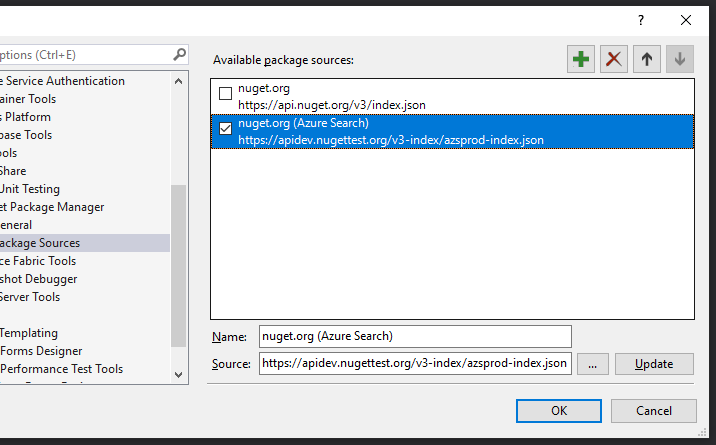Open Snapshot Debugger options node
Image resolution: width=716 pixels, height=445 pixels.
tap(38, 279)
